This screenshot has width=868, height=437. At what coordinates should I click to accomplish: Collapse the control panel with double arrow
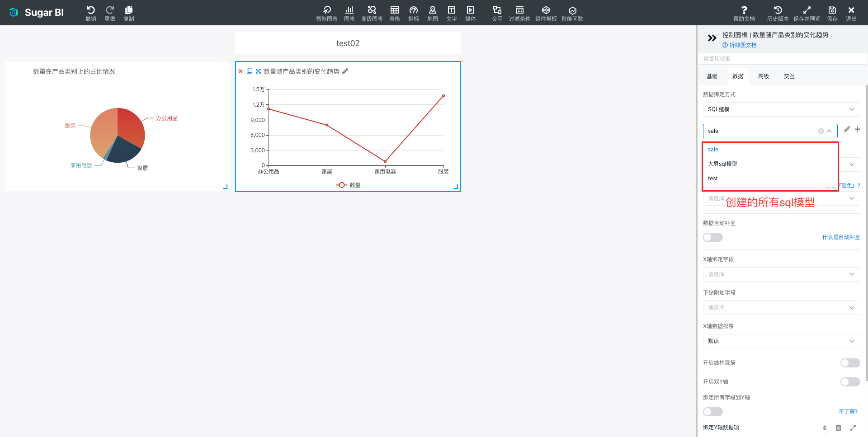click(x=712, y=38)
